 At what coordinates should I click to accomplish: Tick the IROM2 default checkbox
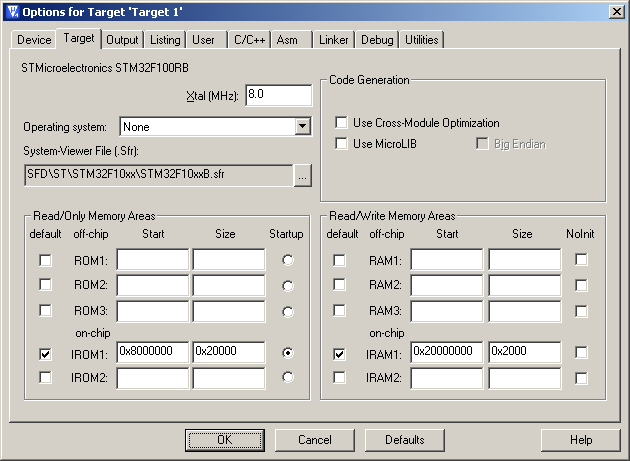point(45,377)
